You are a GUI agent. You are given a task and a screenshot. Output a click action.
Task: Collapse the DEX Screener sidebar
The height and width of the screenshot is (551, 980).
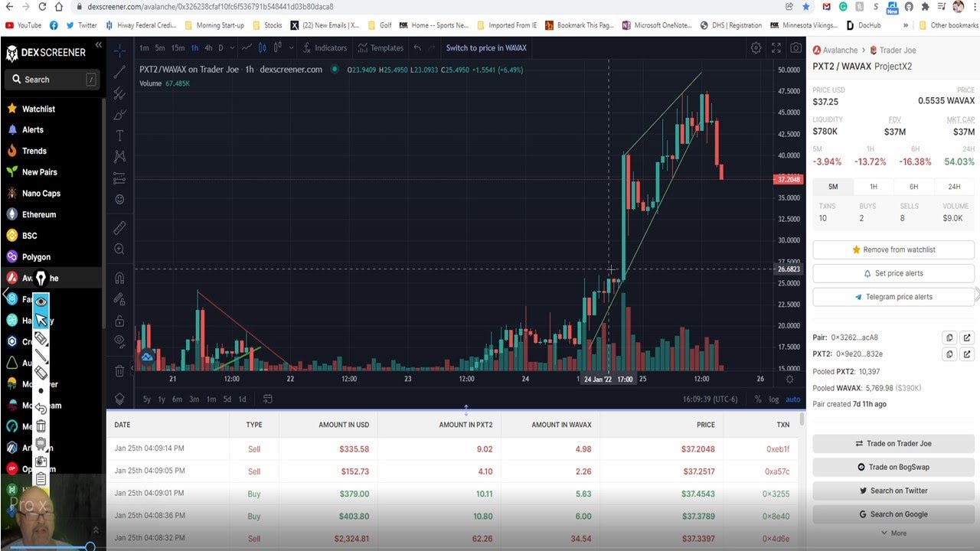point(98,45)
